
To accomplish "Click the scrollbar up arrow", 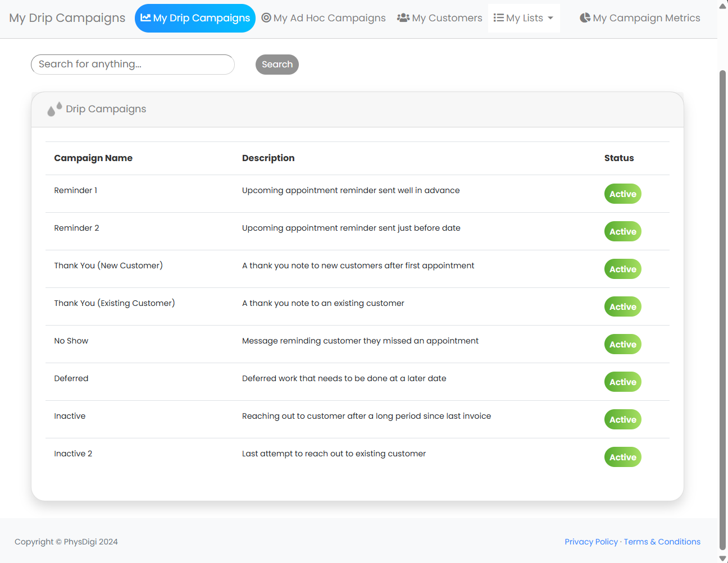I will [x=722, y=6].
